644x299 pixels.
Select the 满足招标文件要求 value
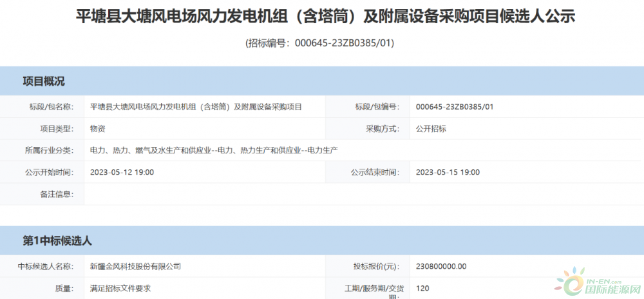click(x=120, y=288)
